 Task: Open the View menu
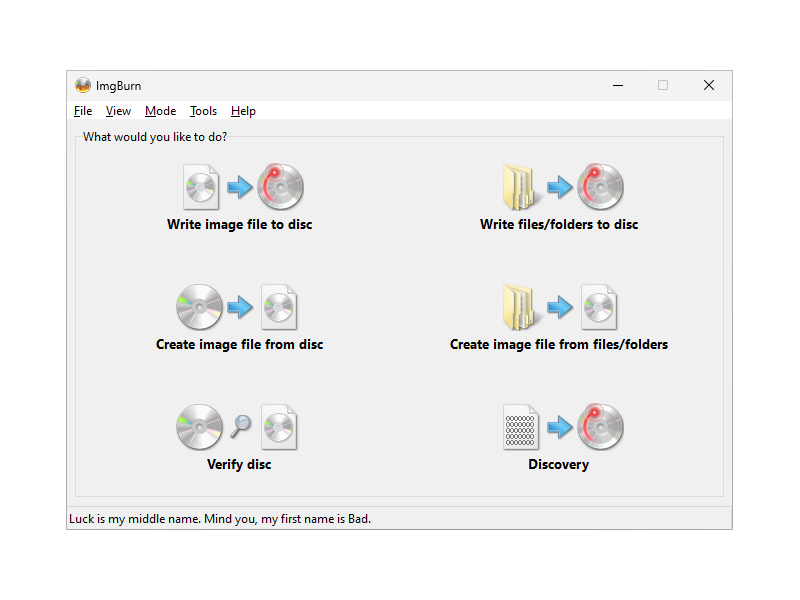point(118,111)
